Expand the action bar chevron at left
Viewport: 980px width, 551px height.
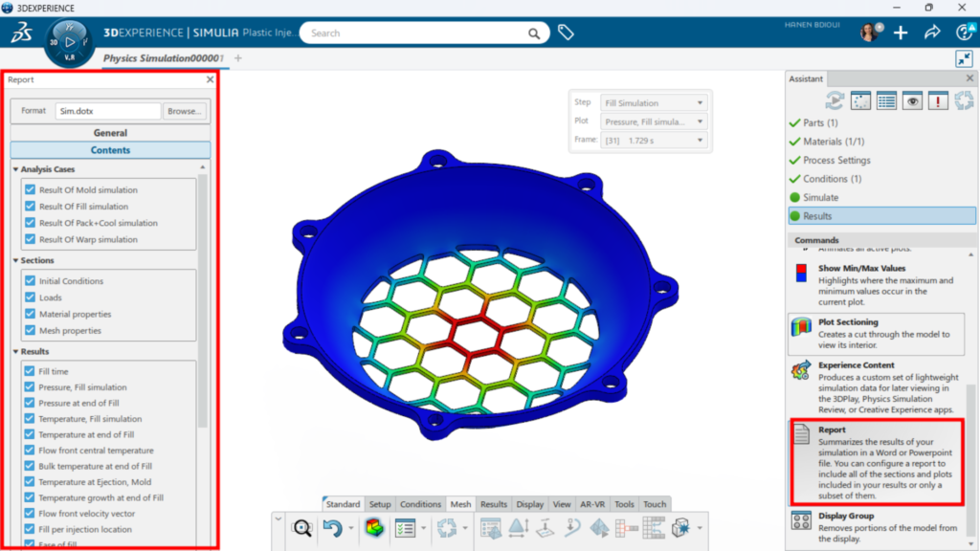pos(278,519)
